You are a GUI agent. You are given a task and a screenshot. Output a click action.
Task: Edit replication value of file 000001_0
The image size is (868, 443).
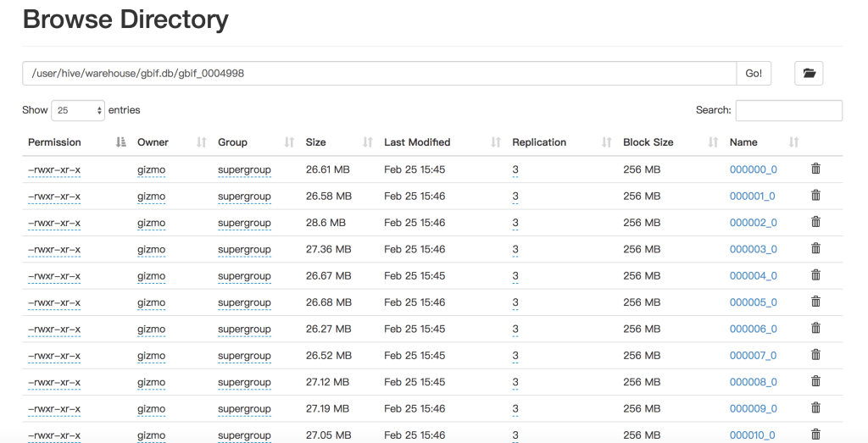point(515,197)
